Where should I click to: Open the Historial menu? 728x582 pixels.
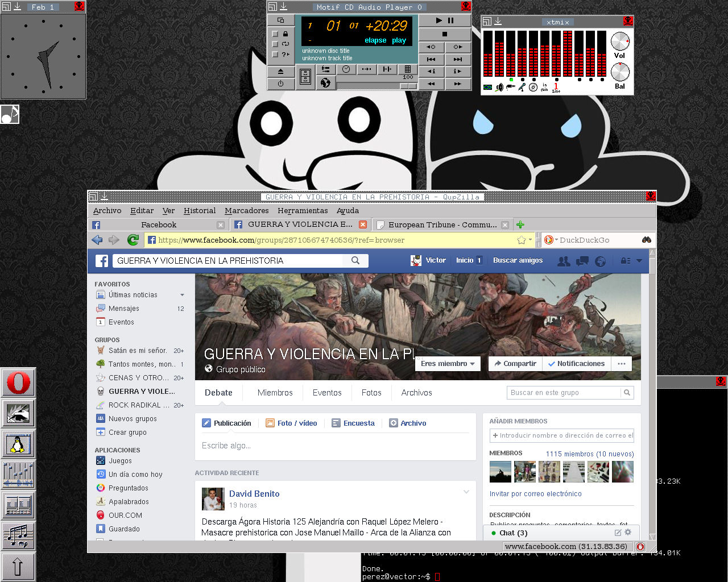pyautogui.click(x=200, y=210)
